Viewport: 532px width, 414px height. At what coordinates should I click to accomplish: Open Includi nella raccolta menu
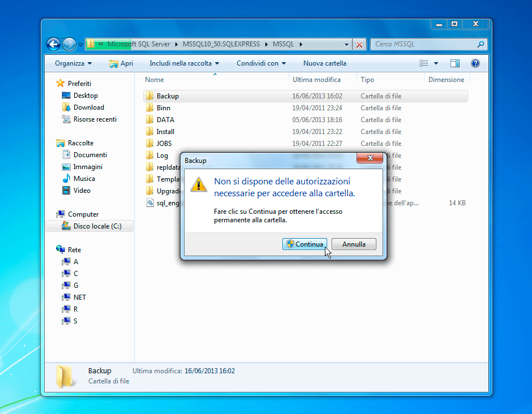tap(185, 63)
